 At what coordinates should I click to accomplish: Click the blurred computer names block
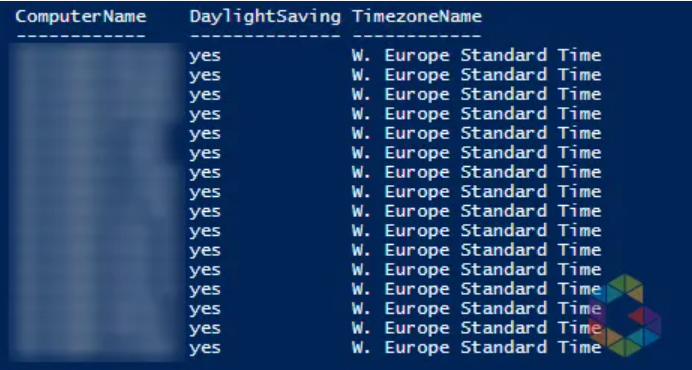coord(95,201)
